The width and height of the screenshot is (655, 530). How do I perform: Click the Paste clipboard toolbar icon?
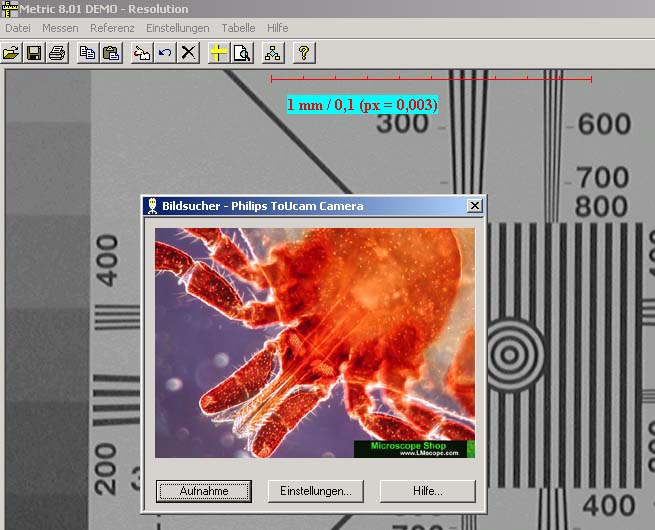click(x=111, y=53)
